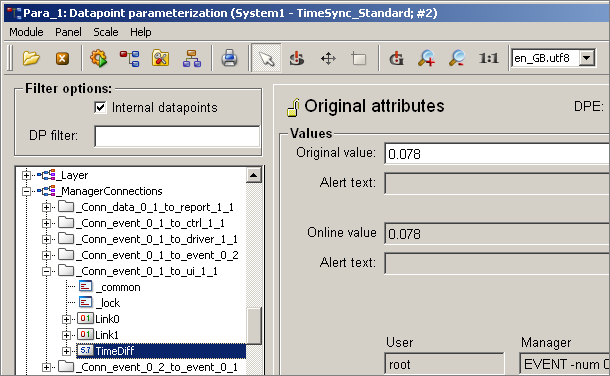Click the red and blue tree structure icon

[x=130, y=58]
